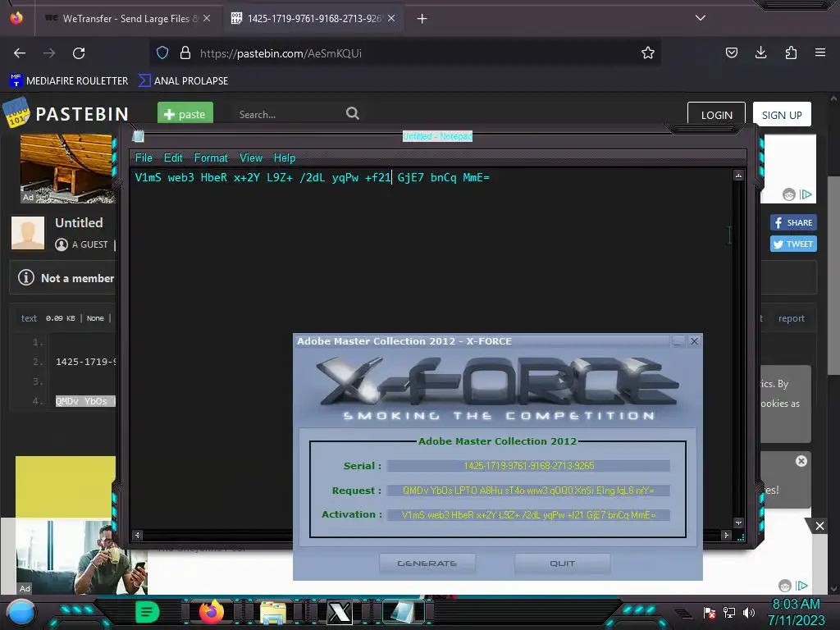Viewport: 840px width, 630px height.
Task: Expand the list all tabs chevron
Action: (x=701, y=18)
